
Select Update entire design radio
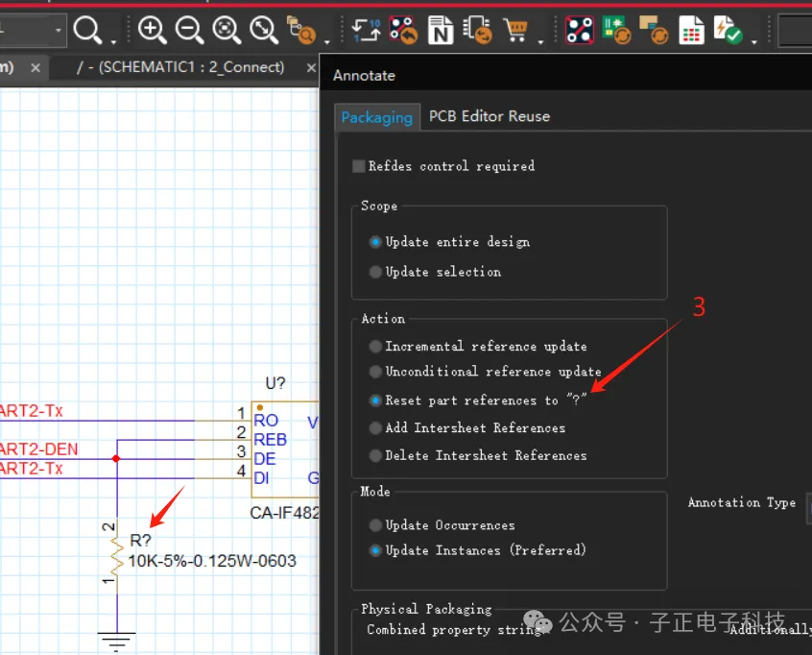click(375, 242)
